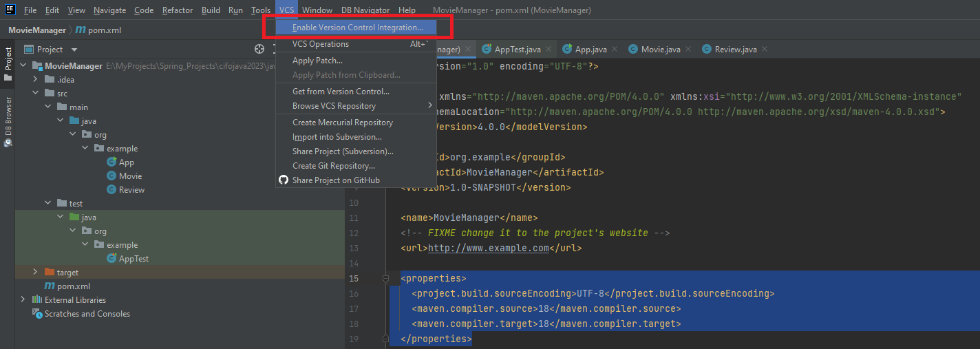The height and width of the screenshot is (349, 980).
Task: Choose Share Project (Subversion)
Action: [356, 151]
